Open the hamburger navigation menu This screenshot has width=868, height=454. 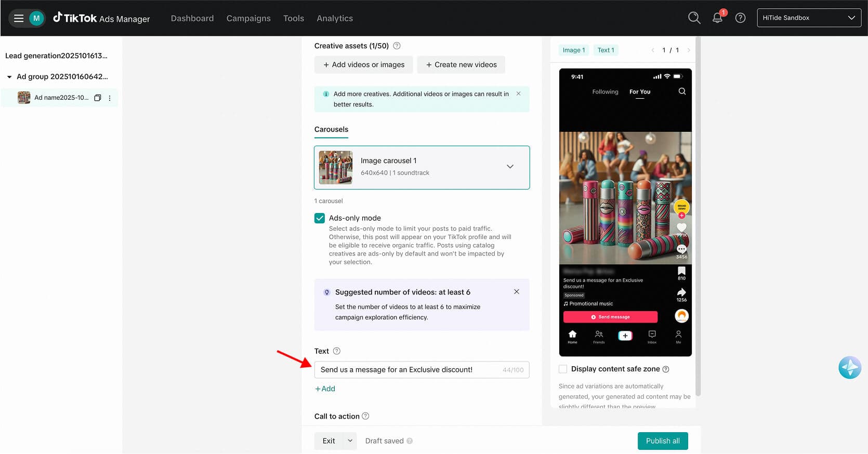(x=19, y=18)
